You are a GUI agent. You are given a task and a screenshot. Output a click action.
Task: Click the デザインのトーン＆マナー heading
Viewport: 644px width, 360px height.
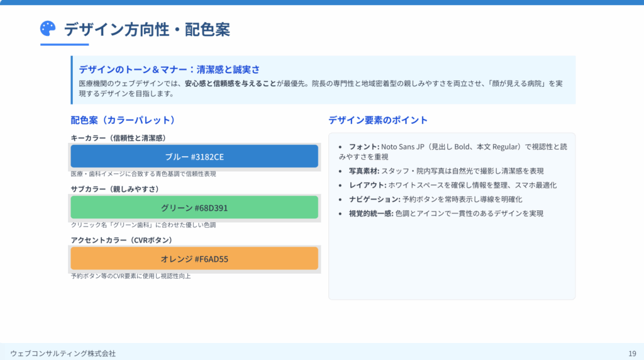coord(169,69)
